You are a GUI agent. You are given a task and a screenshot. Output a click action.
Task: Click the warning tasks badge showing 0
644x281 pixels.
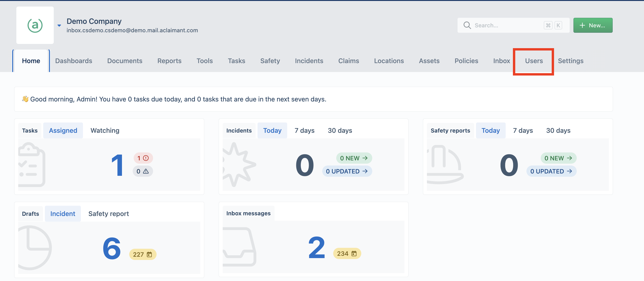pyautogui.click(x=143, y=171)
